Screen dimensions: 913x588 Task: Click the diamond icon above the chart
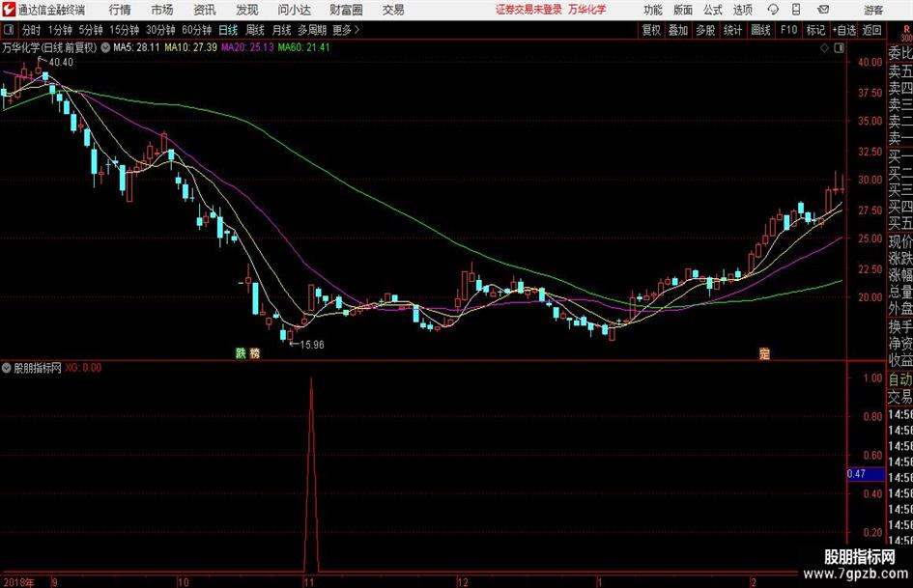[824, 48]
